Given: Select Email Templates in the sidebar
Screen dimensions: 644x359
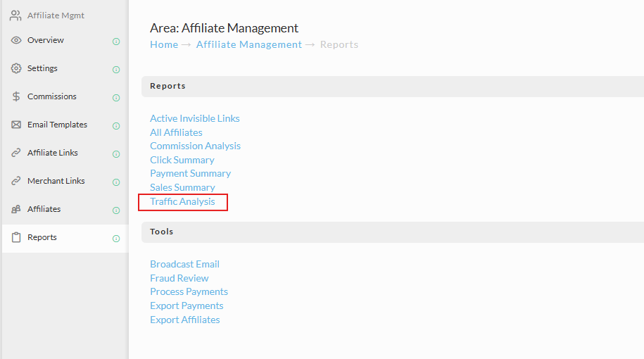Looking at the screenshot, I should pos(57,125).
